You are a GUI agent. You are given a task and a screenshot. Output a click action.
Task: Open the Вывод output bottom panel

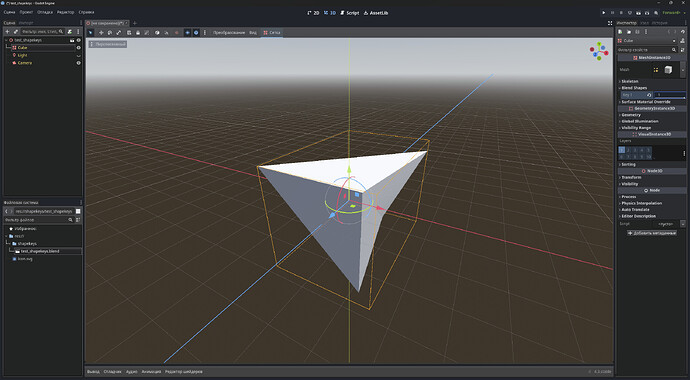click(x=93, y=372)
